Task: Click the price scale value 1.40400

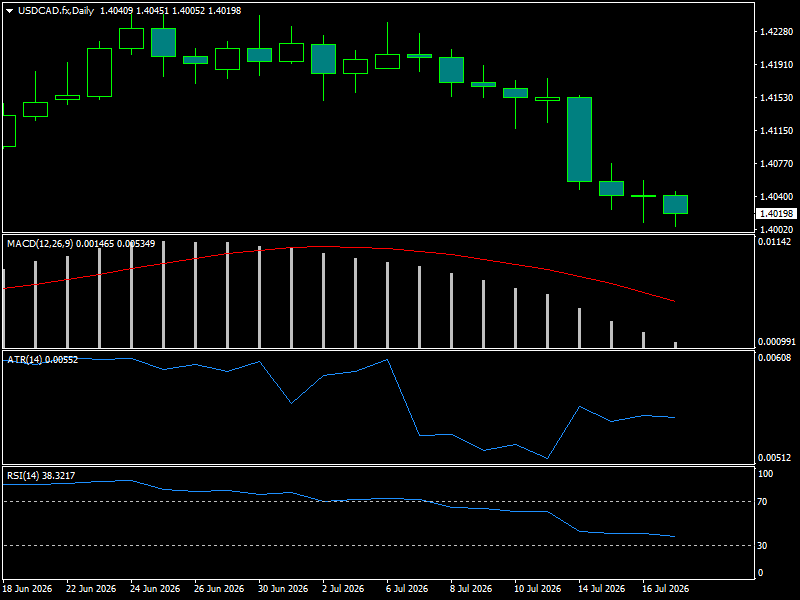Action: click(777, 196)
